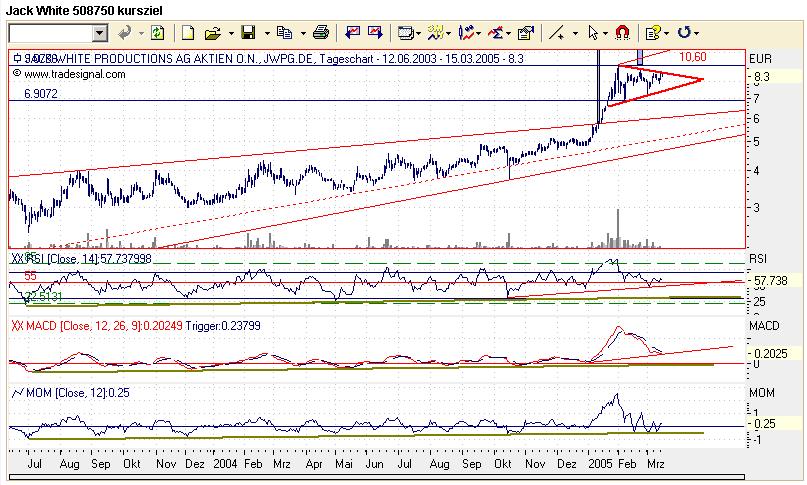Viewport: 807px width, 485px height.
Task: Click the 22.5131 RSI level label
Action: [x=44, y=297]
